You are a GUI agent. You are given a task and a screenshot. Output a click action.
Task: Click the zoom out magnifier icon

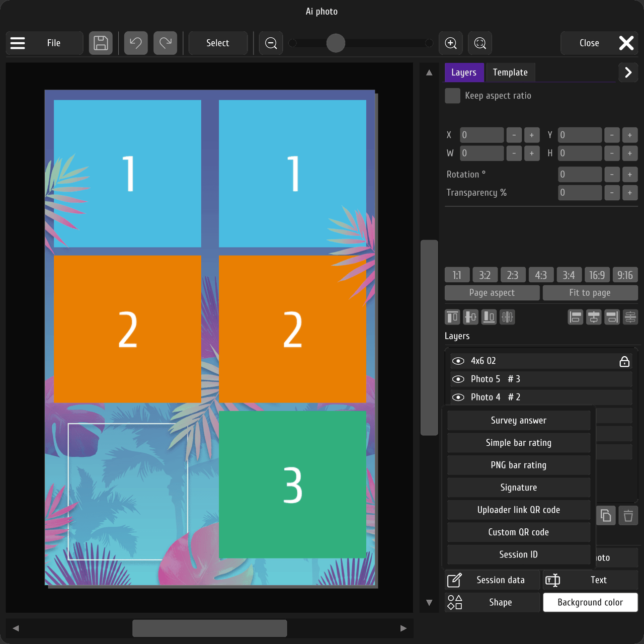click(x=271, y=43)
